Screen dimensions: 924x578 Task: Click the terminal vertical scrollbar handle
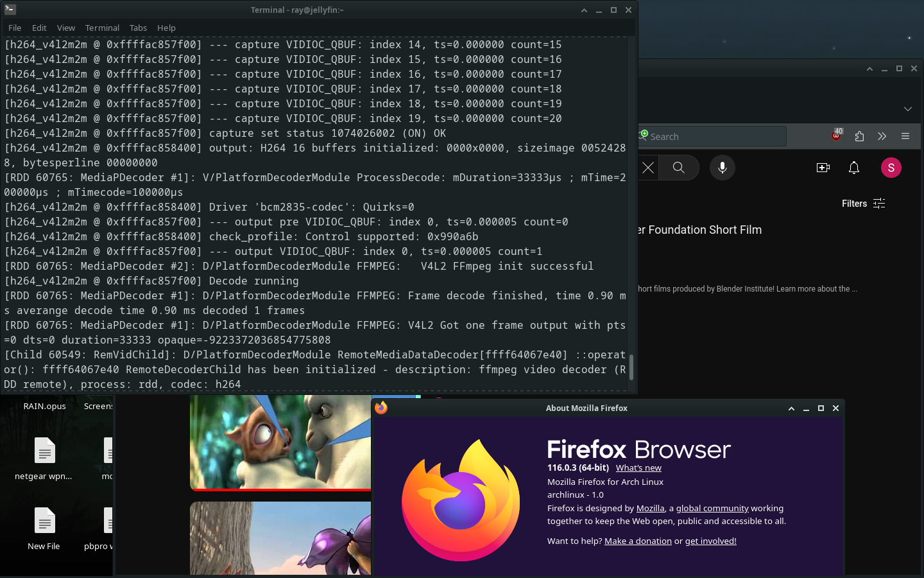(x=631, y=367)
